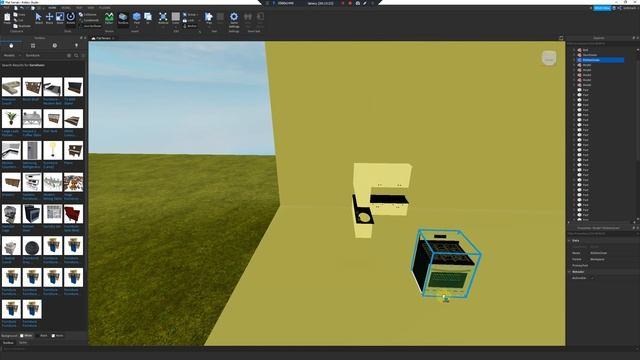Screen dimensions: 640x360
Task: Open the Models category dropdown in Toolbox
Action: click(11, 55)
